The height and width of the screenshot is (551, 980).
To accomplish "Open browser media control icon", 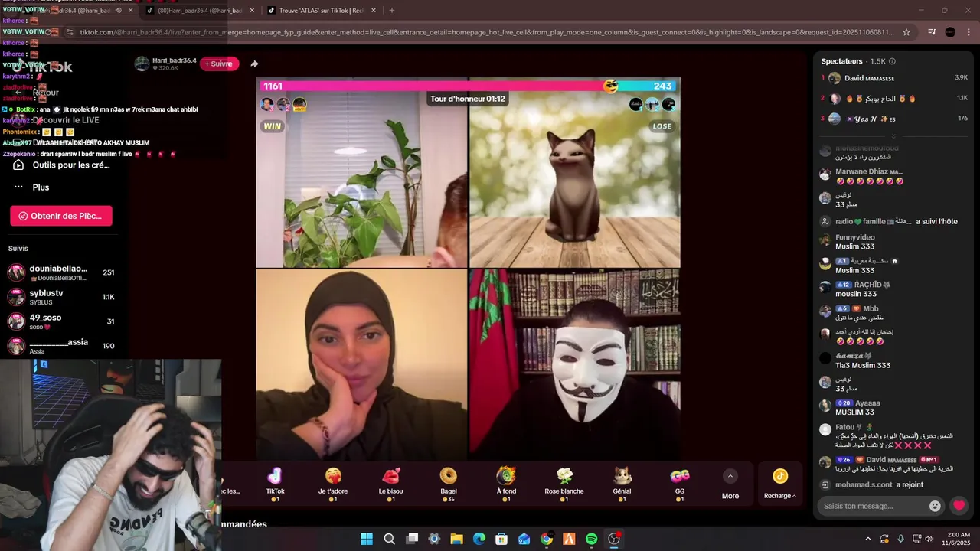I will 932,32.
